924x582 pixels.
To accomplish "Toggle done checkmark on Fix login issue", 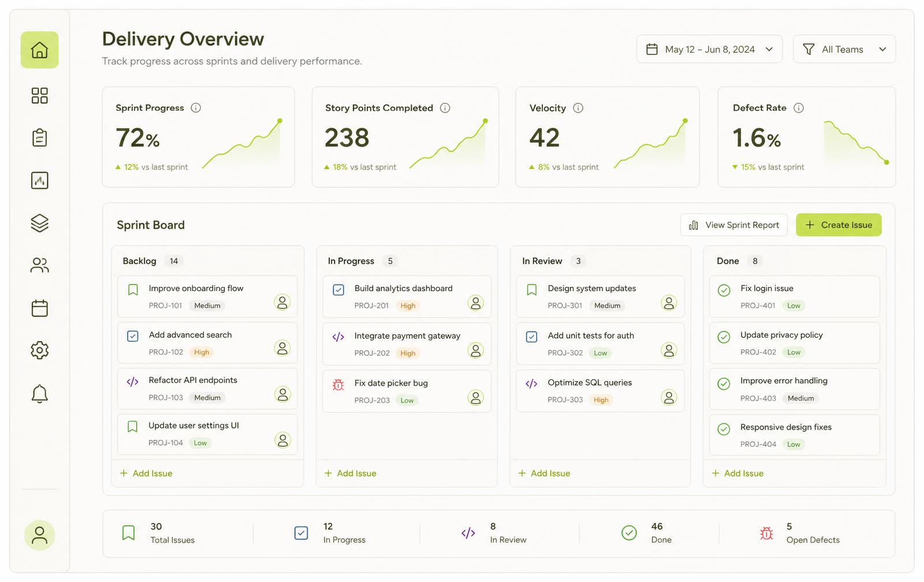I will click(x=724, y=290).
